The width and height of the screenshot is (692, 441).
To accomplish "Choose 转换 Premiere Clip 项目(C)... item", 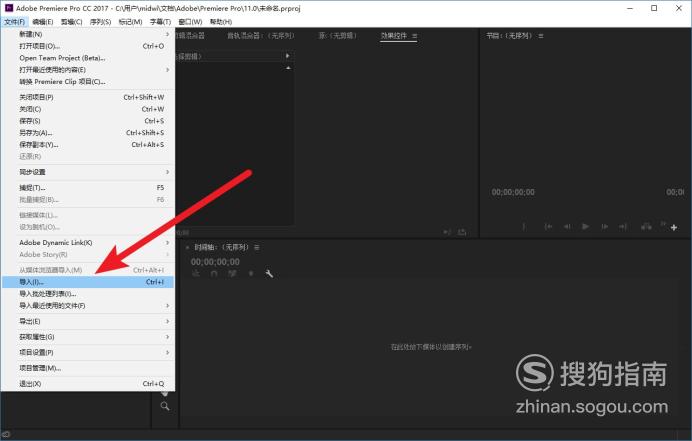I will 88,82.
